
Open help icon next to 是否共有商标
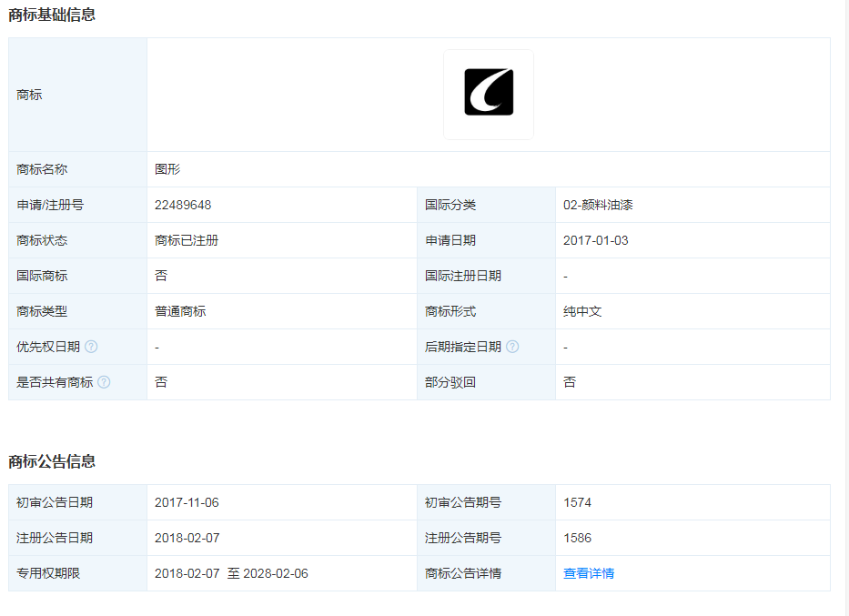pos(104,382)
